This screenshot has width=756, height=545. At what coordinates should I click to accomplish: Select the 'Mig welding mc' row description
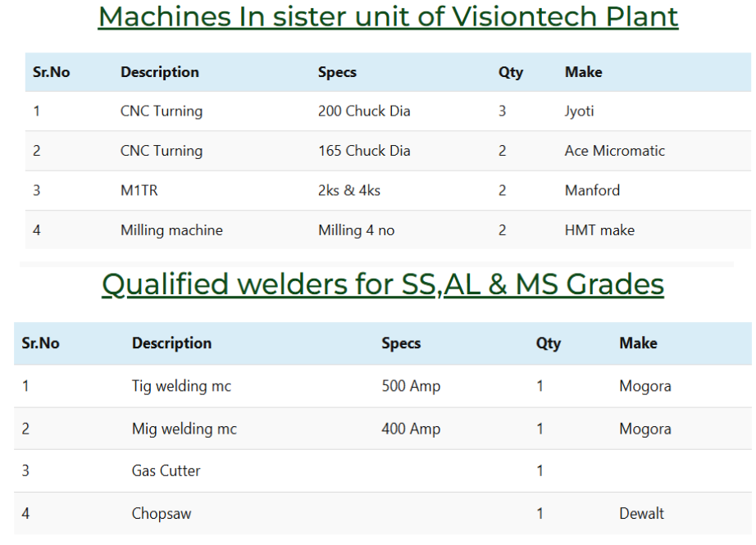[184, 429]
